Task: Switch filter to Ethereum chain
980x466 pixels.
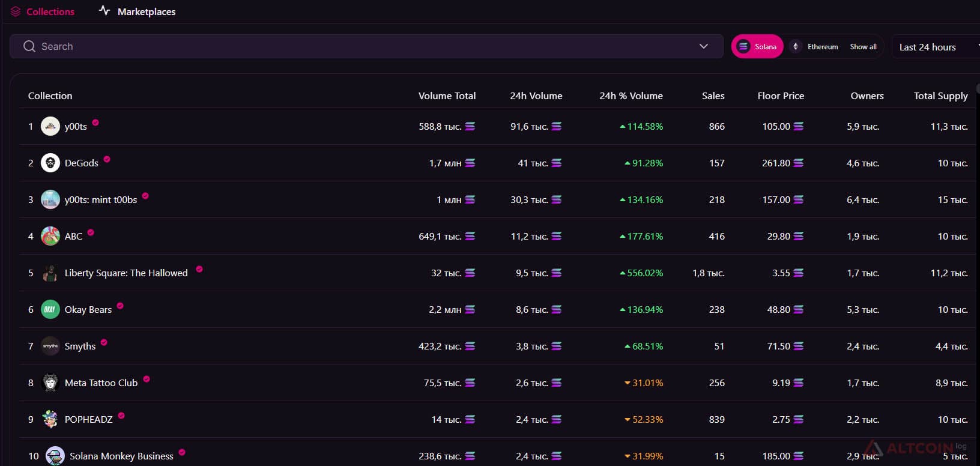Action: (x=814, y=46)
